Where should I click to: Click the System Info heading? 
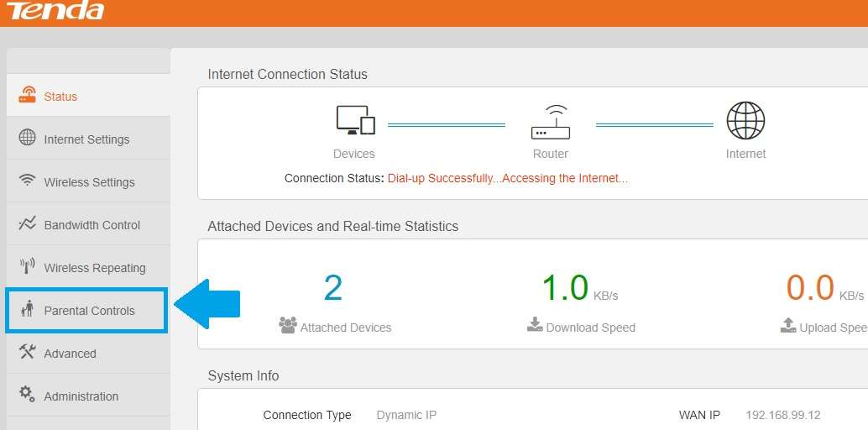coord(243,375)
